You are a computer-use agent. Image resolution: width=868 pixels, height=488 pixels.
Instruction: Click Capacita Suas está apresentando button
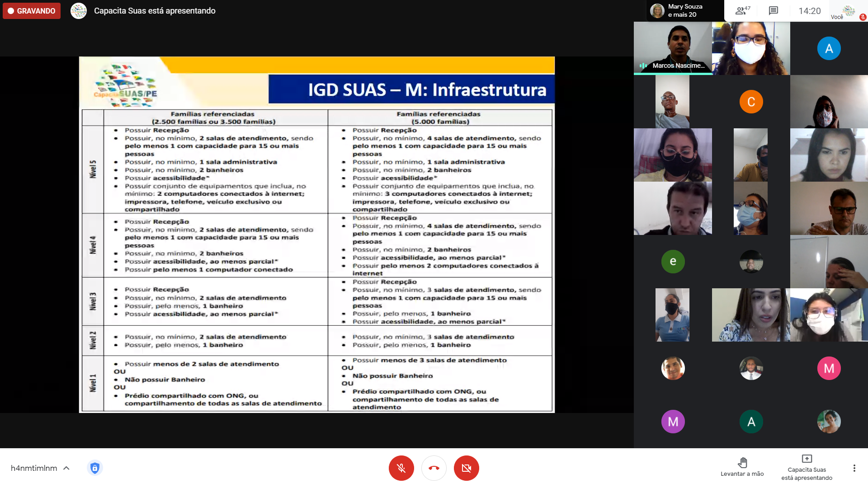807,468
